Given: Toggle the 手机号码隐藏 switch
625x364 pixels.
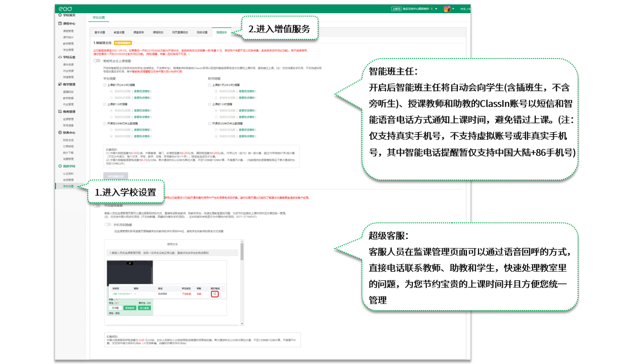Looking at the screenshot, I should (108, 224).
